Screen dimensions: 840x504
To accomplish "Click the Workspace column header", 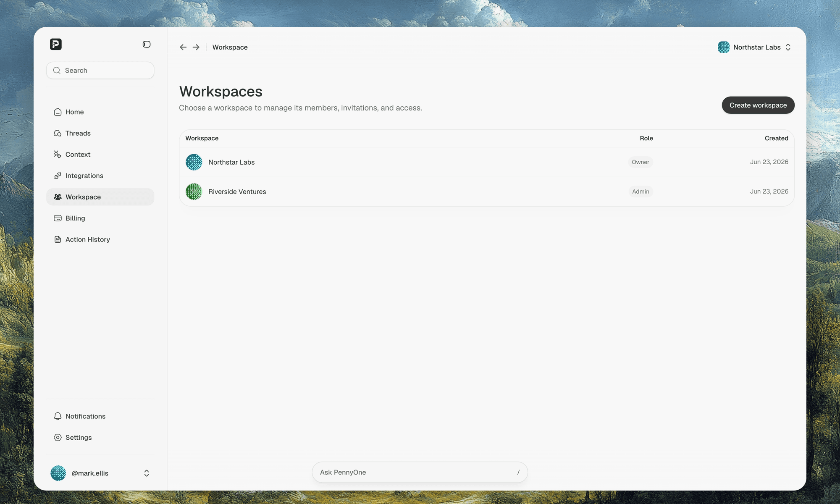I will [202, 138].
